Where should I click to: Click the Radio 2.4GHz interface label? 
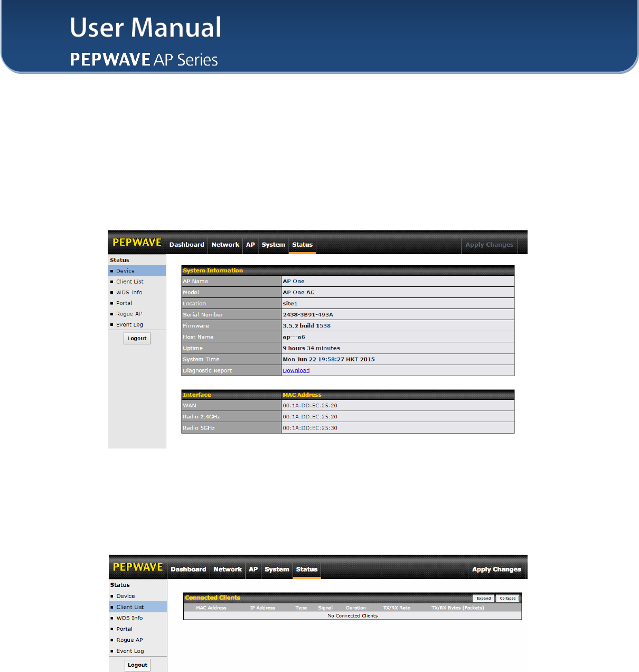click(x=231, y=417)
